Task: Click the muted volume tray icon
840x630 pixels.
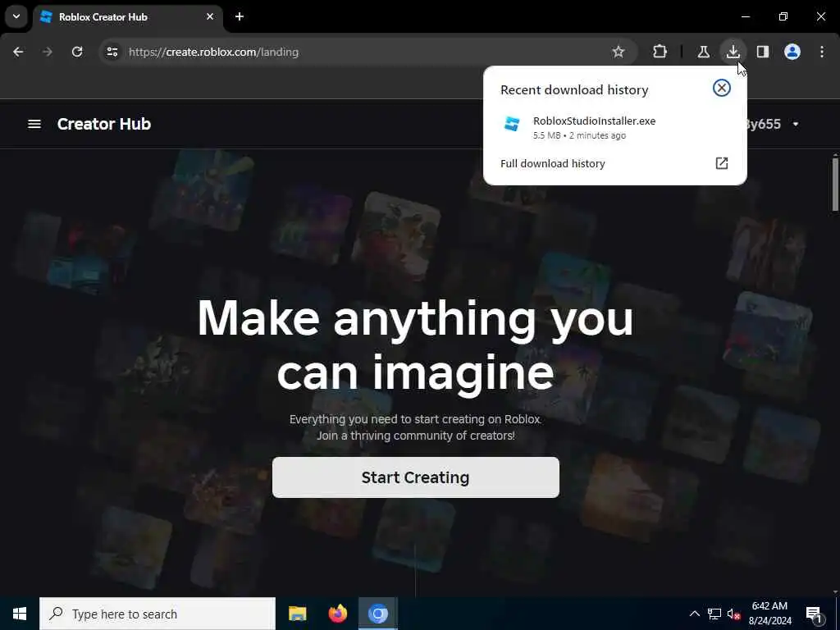Action: tap(733, 614)
